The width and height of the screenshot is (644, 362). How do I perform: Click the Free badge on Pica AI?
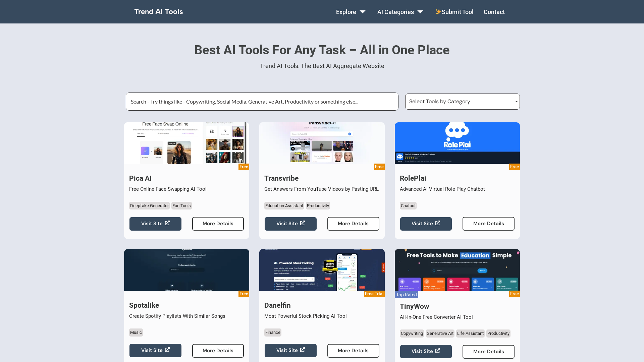coord(244,167)
